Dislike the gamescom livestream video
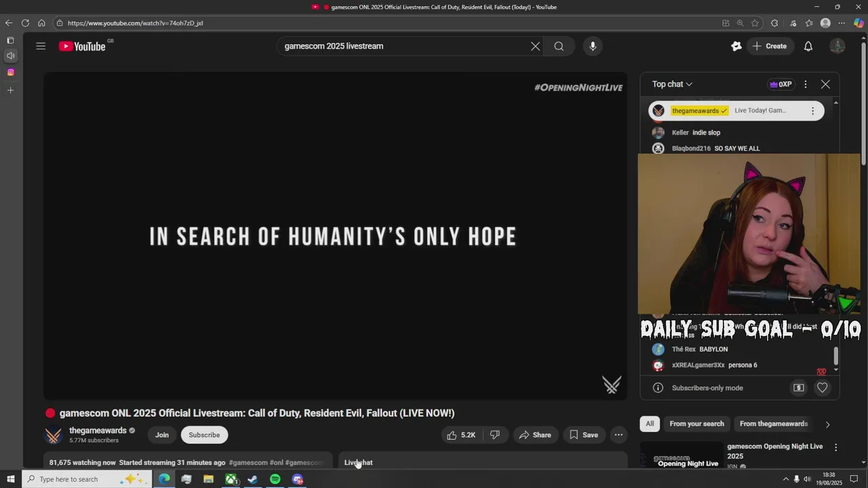This screenshot has height=488, width=868. coord(495,435)
